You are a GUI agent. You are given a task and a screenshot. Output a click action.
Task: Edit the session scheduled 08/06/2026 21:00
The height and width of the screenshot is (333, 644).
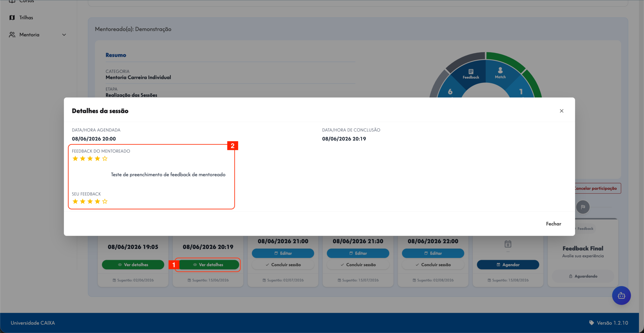(283, 253)
